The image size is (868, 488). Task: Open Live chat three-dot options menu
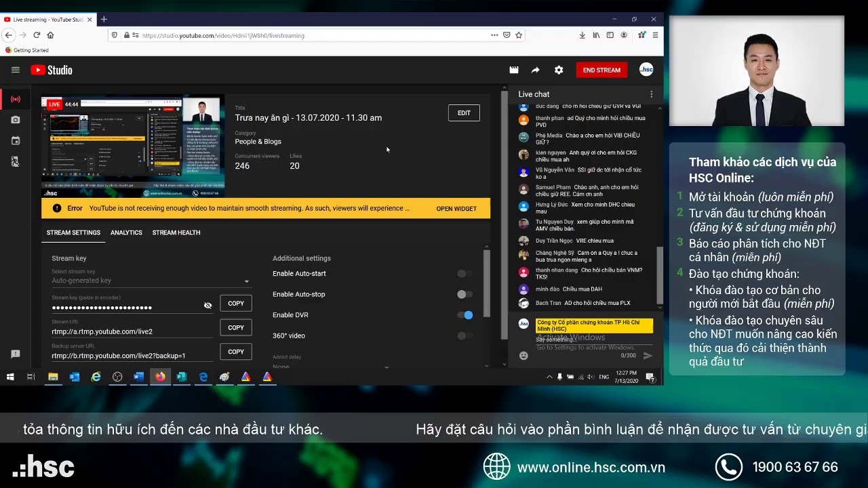(651, 94)
